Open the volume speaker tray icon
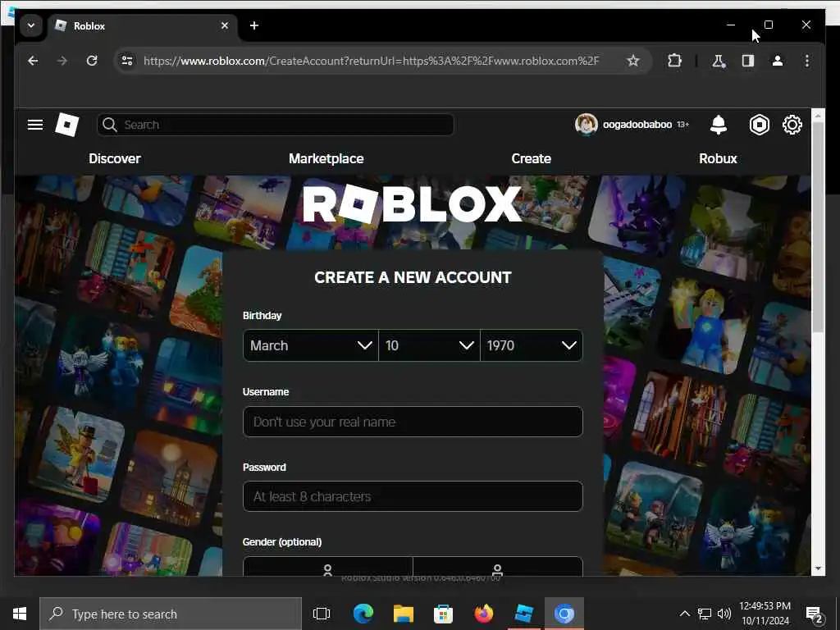 click(x=724, y=614)
